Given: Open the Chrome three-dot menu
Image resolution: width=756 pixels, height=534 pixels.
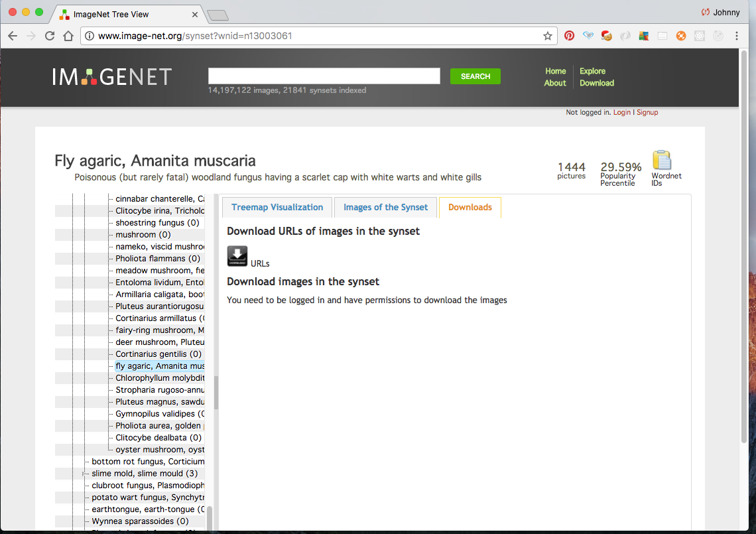Looking at the screenshot, I should click(x=737, y=36).
